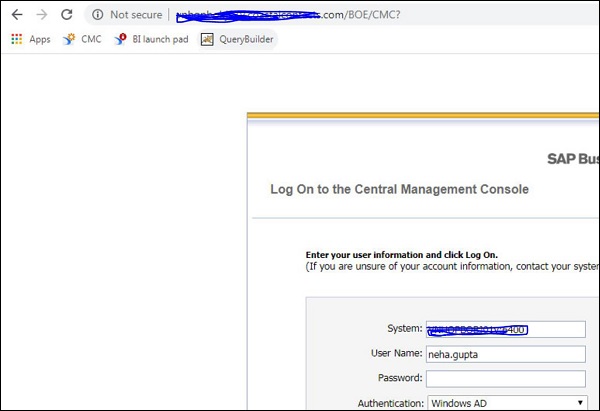The image size is (600, 411).
Task: Click the System: field label
Action: 403,329
